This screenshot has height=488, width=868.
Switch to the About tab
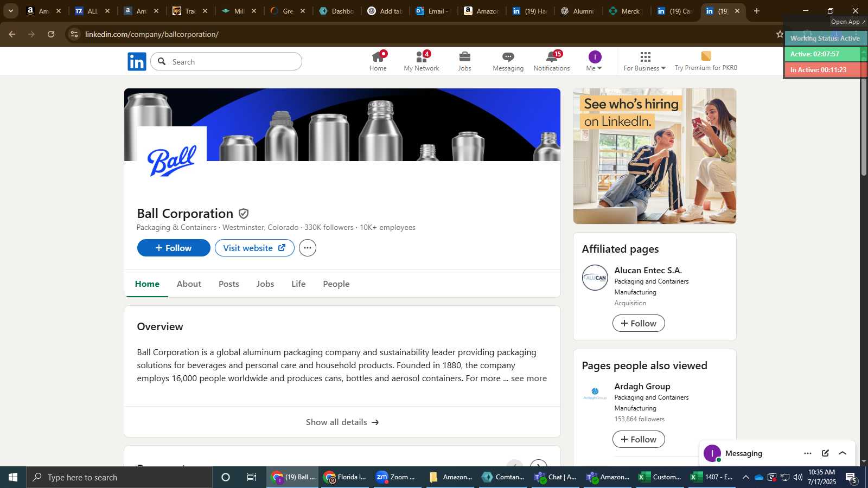(x=189, y=284)
